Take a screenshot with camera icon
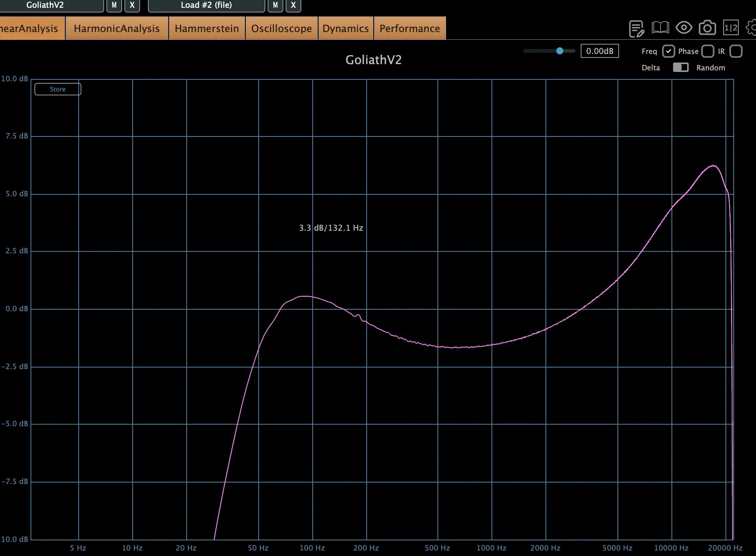This screenshot has width=756, height=556. click(x=707, y=27)
